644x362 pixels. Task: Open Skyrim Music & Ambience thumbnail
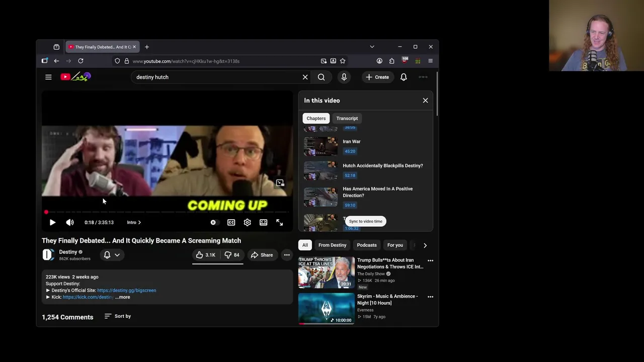[x=327, y=309]
